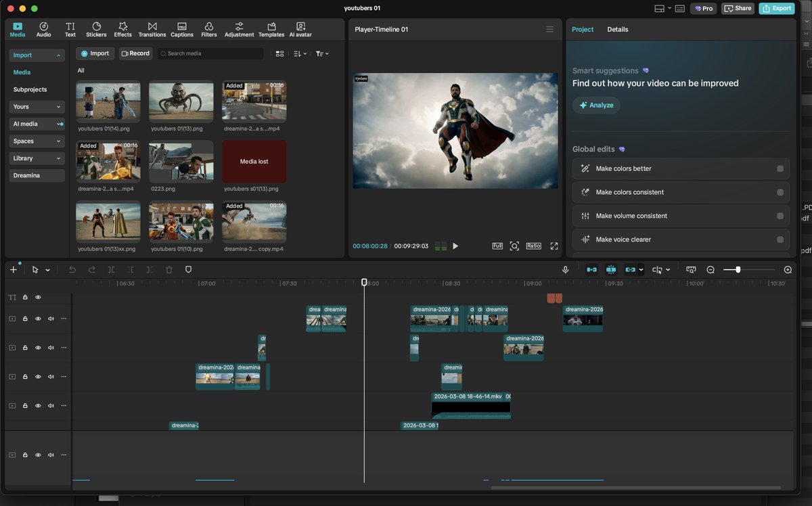Tick the Make voice clearer checkbox
Image resolution: width=812 pixels, height=506 pixels.
(x=780, y=239)
